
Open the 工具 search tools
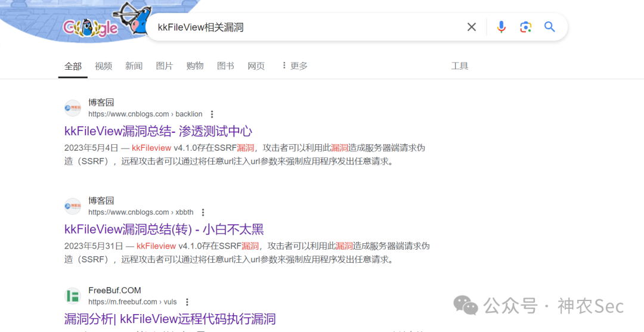460,66
